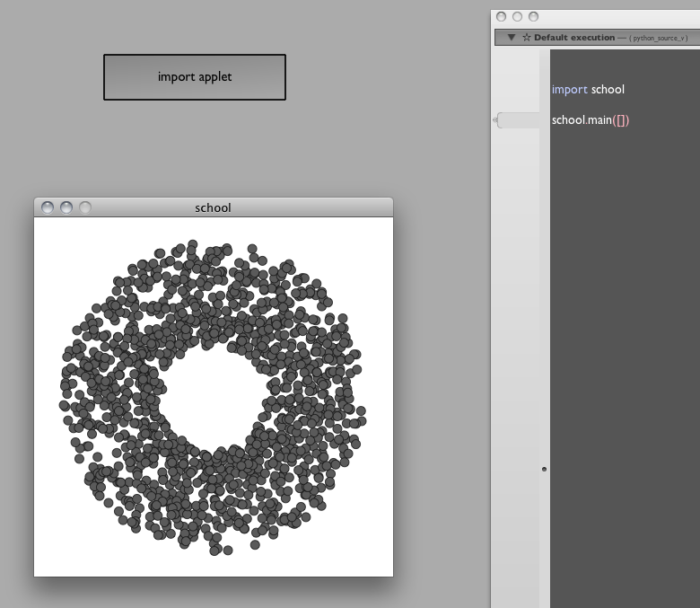
Task: Zoom the code editor window
Action: (x=533, y=16)
